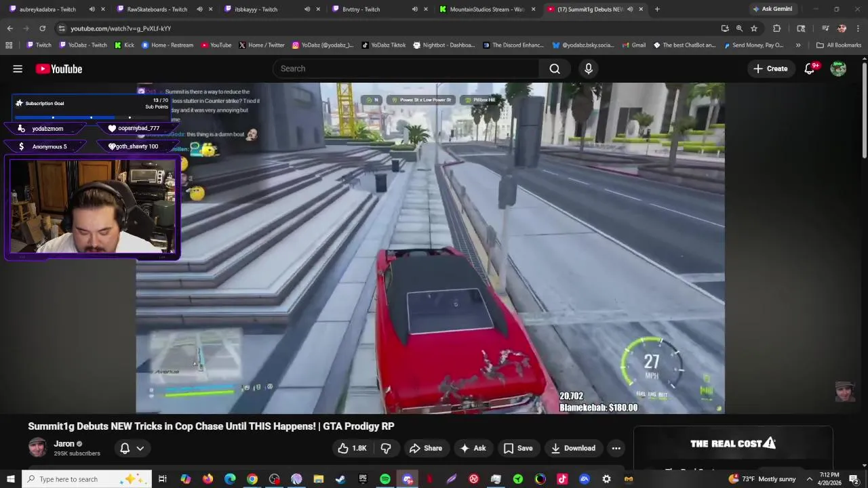
Task: Show hidden system tray icons
Action: pos(809,479)
